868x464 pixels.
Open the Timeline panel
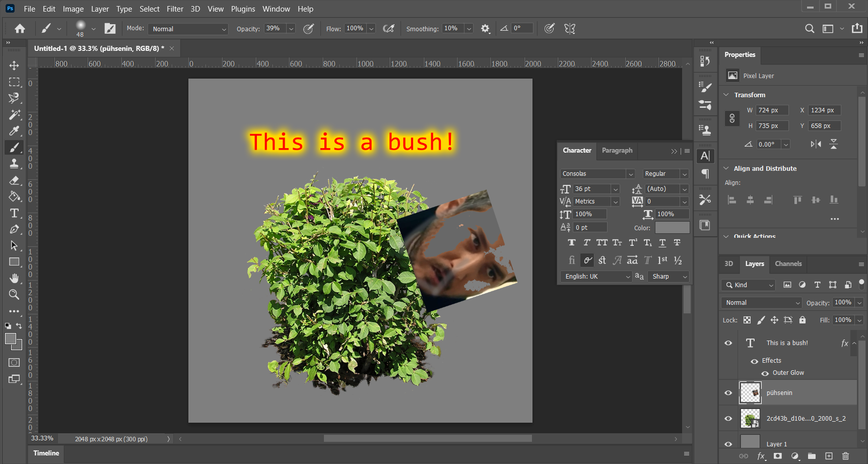[x=46, y=453]
